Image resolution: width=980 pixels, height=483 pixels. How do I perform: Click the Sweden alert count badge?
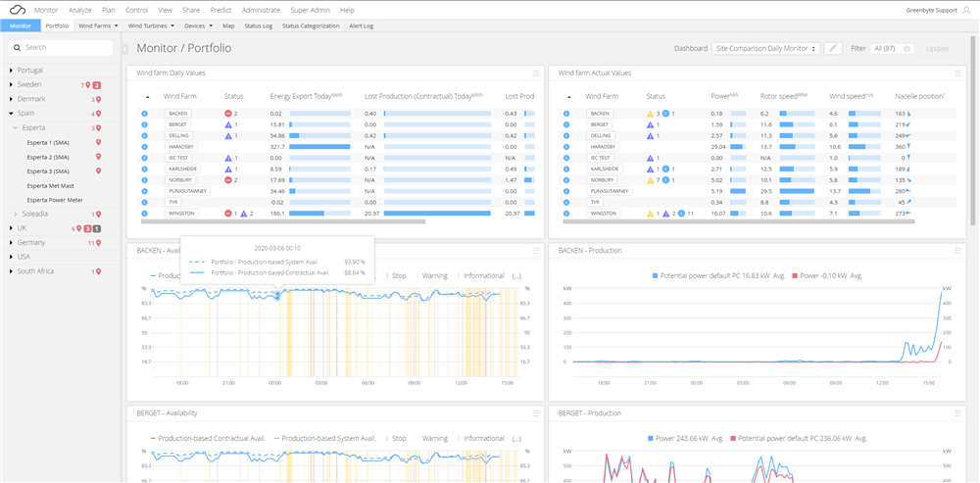(97, 85)
